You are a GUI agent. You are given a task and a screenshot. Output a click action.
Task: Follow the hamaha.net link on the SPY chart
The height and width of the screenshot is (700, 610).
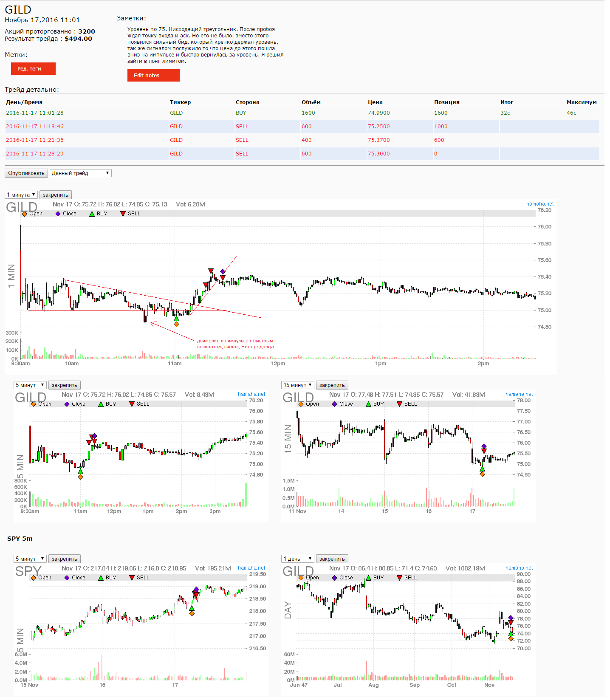pyautogui.click(x=251, y=568)
